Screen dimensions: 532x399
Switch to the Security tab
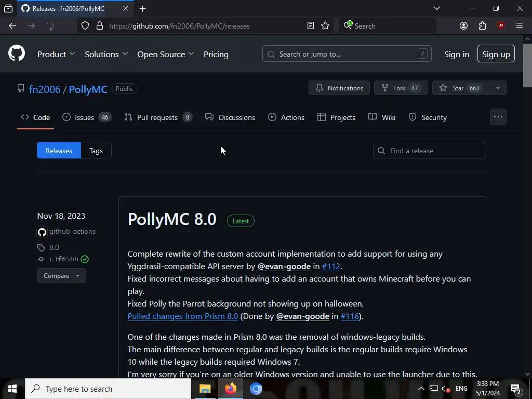tap(428, 117)
